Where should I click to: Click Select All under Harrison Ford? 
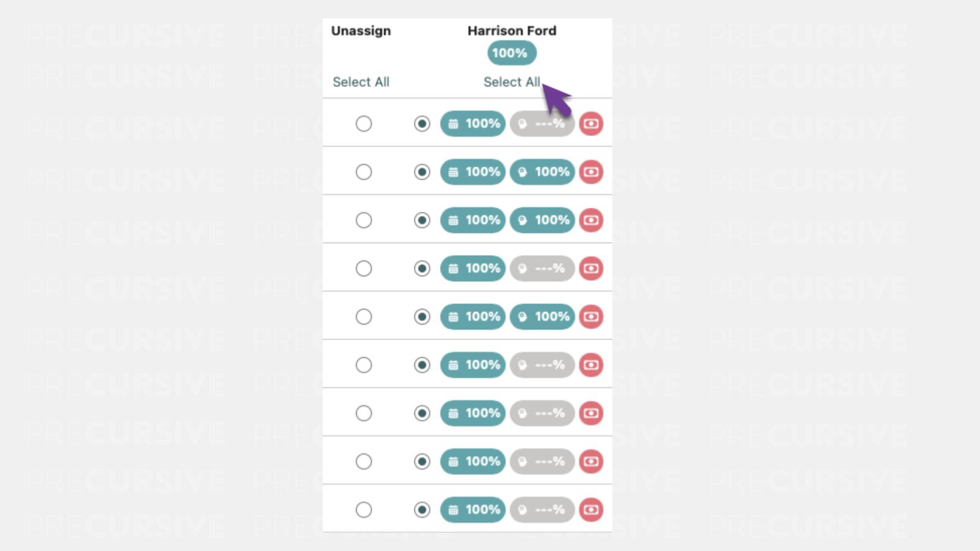pyautogui.click(x=511, y=82)
